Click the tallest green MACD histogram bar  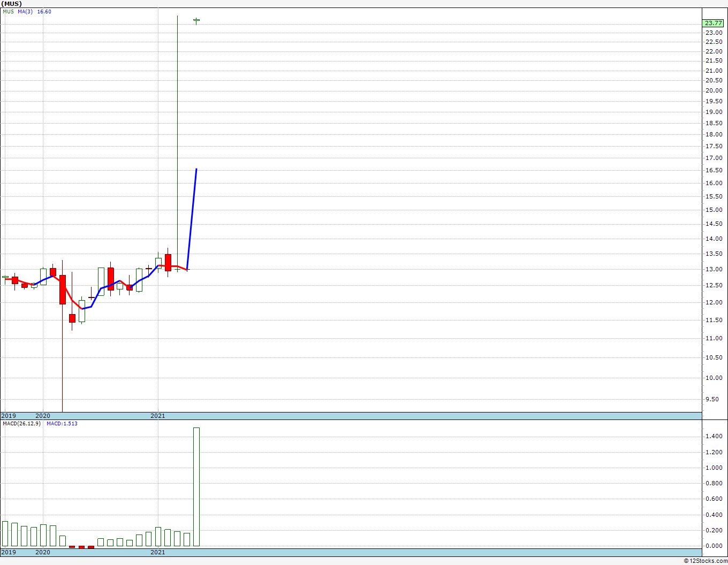(196, 487)
